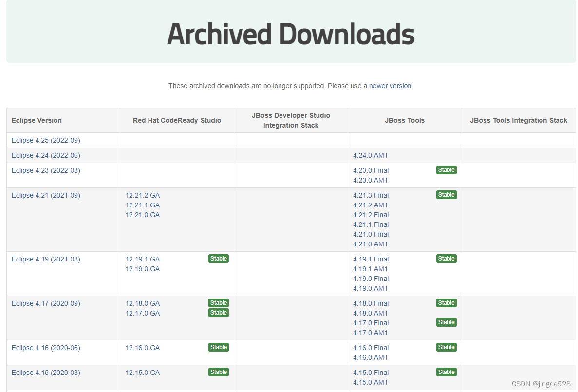Click Stable badge beside 12.17.0.GA

219,313
